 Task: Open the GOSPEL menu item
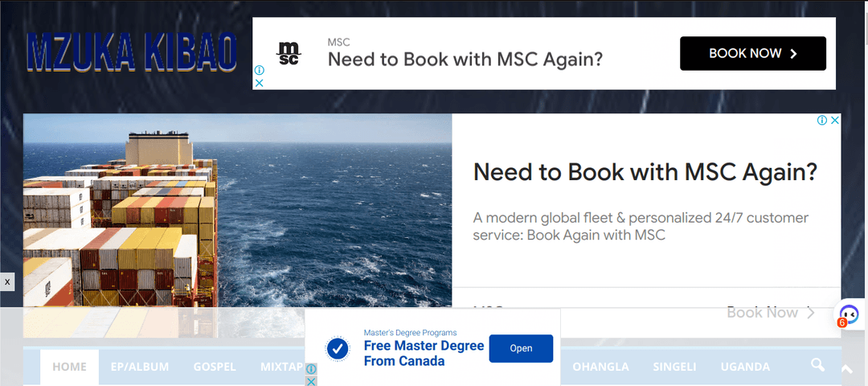tap(215, 367)
